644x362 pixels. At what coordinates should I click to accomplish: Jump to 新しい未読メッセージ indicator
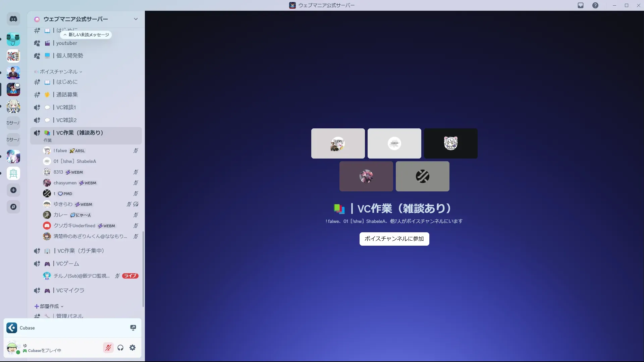tap(86, 35)
